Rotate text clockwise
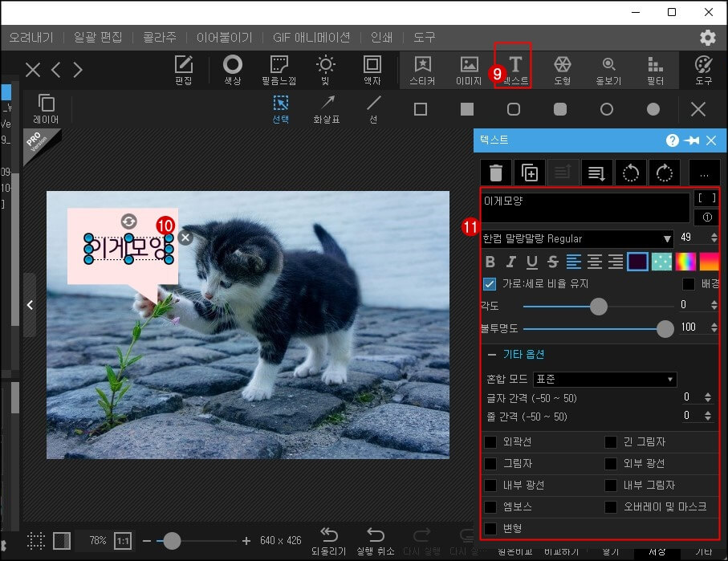Viewport: 728px width, 561px height. pyautogui.click(x=665, y=173)
